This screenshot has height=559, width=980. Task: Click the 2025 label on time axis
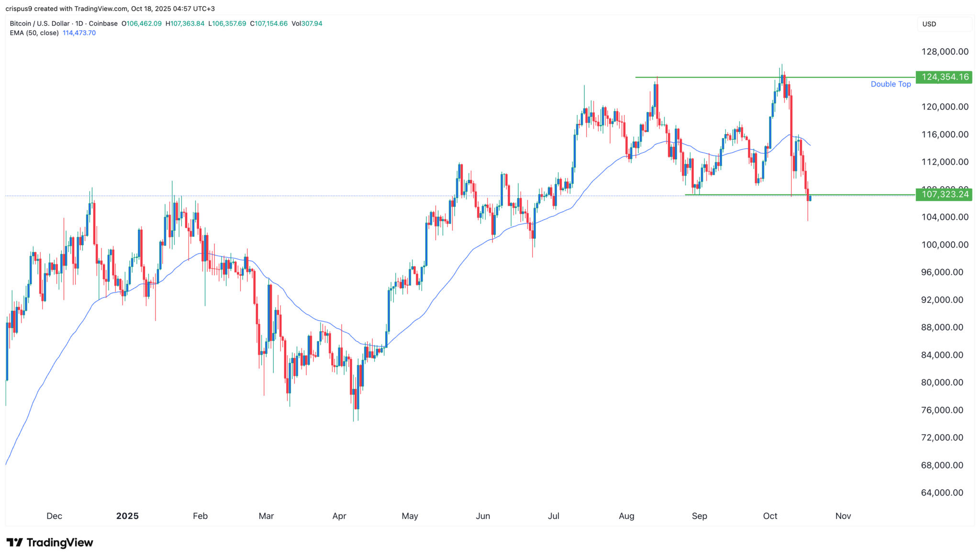[127, 516]
